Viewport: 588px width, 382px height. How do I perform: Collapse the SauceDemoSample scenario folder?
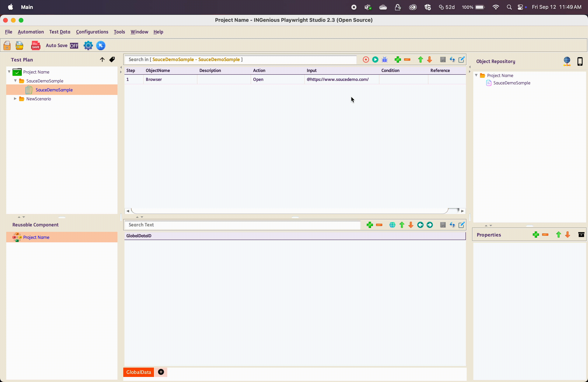[15, 81]
